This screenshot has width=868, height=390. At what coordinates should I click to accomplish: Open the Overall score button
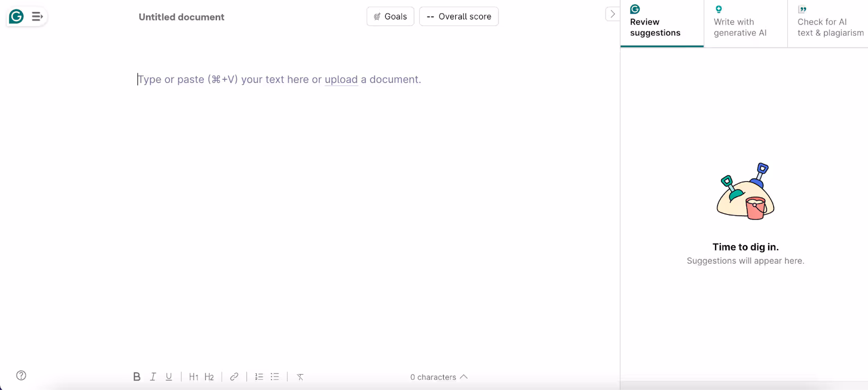[459, 16]
